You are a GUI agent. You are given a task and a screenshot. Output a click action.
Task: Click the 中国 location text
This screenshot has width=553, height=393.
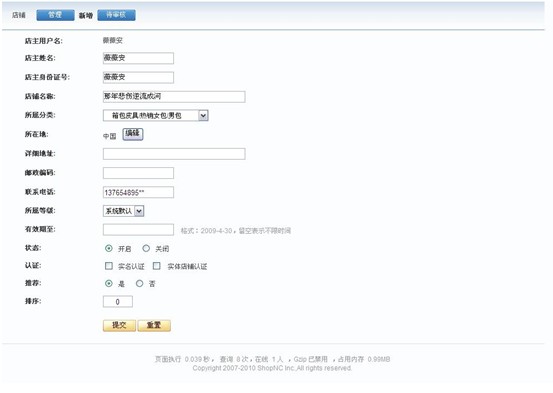[x=110, y=136]
